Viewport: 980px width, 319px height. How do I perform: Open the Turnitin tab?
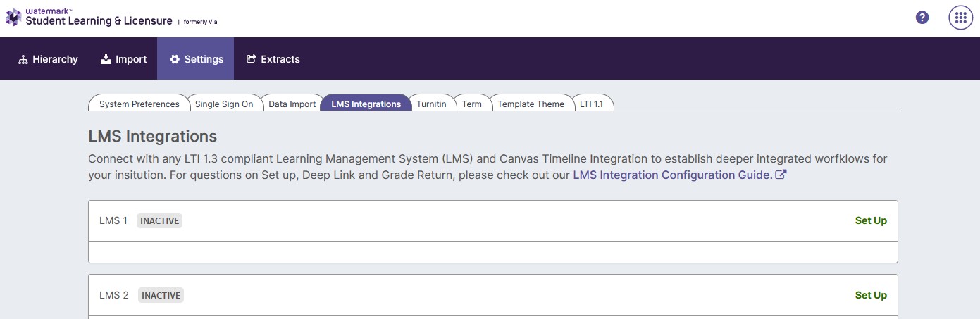pyautogui.click(x=431, y=104)
